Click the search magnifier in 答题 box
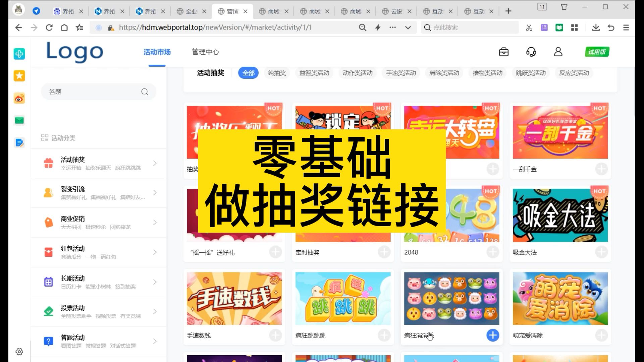644x362 pixels. click(x=145, y=92)
